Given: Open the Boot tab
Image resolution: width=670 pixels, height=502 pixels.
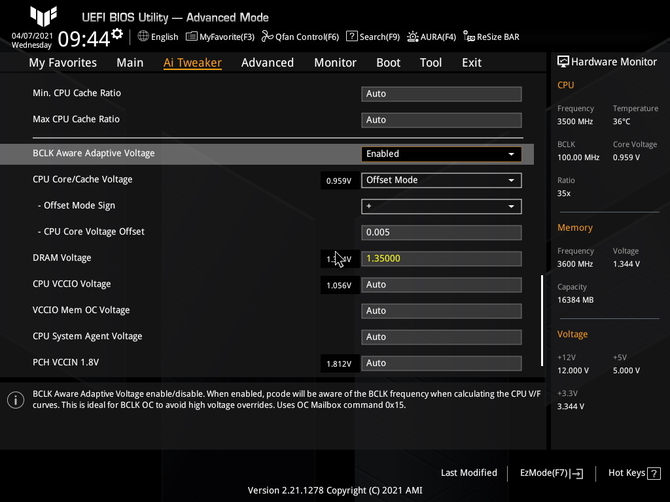Looking at the screenshot, I should point(388,63).
